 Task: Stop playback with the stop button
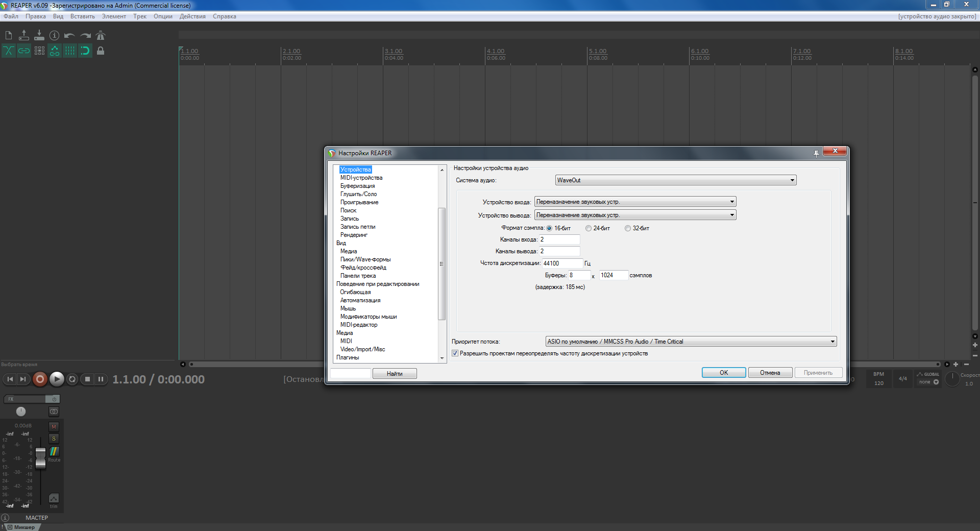[x=87, y=379]
